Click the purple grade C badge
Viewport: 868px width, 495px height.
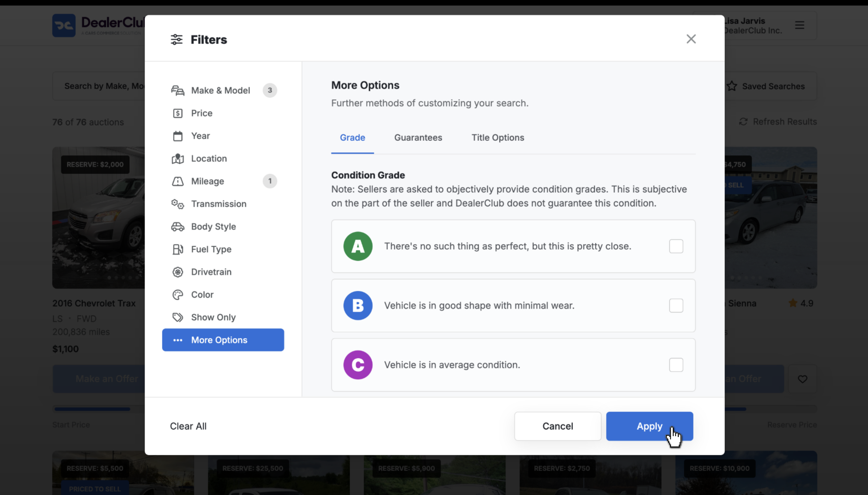358,365
